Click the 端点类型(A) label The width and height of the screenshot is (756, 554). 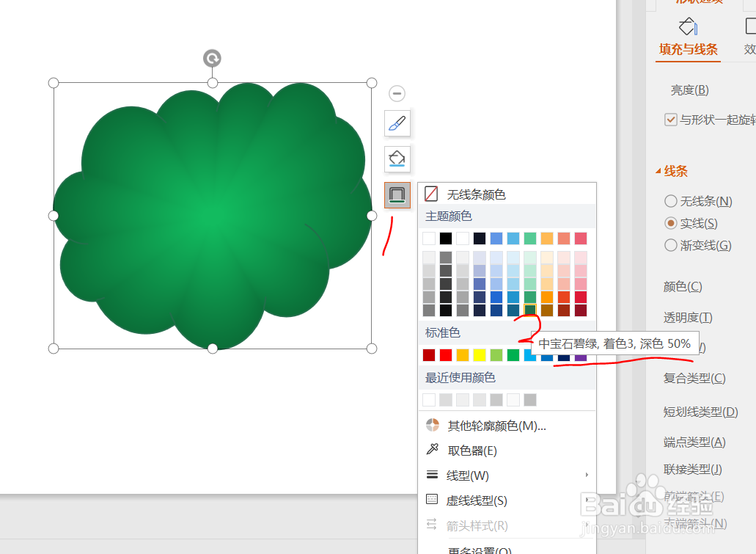(694, 442)
